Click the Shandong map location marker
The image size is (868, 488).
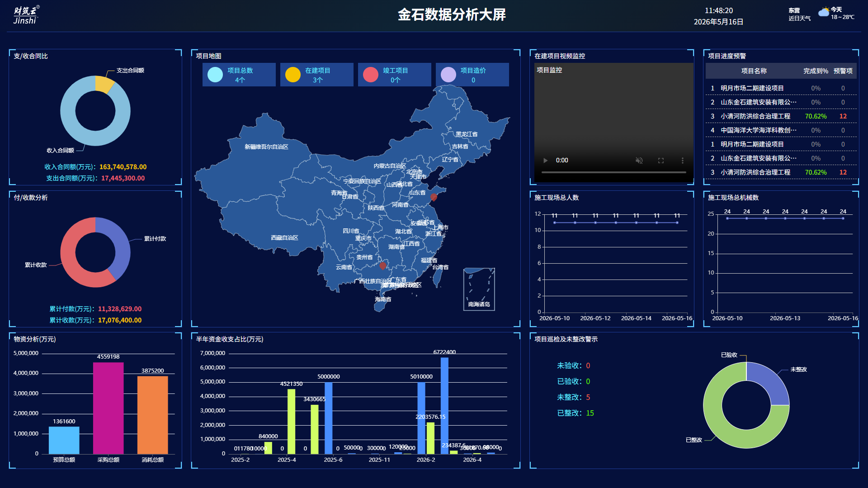[x=434, y=197]
